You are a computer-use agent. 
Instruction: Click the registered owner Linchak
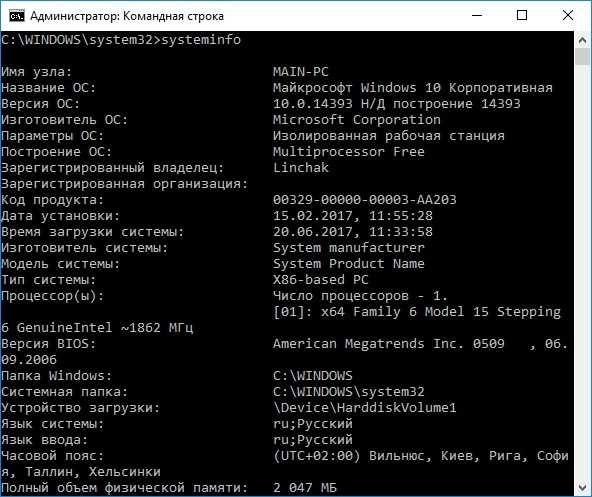pyautogui.click(x=301, y=167)
